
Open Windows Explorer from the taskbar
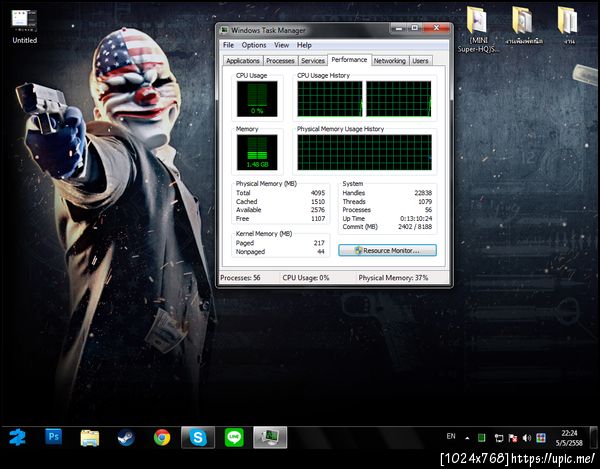point(90,437)
